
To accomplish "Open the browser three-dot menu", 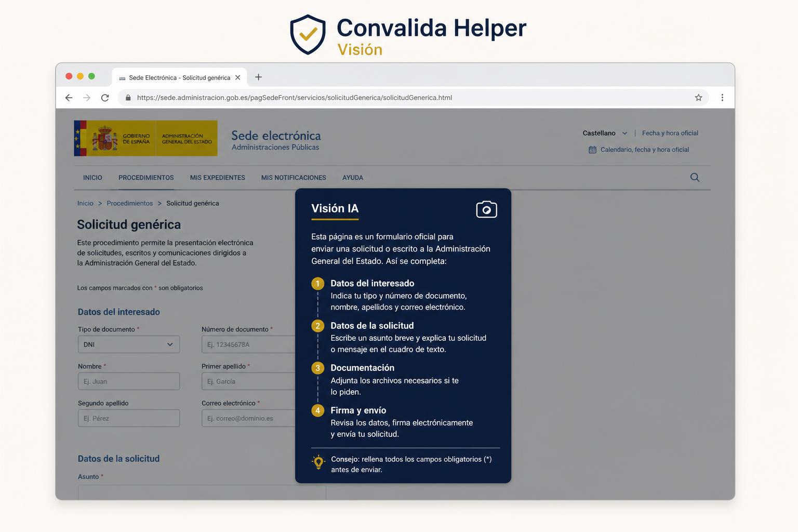I will pos(722,98).
